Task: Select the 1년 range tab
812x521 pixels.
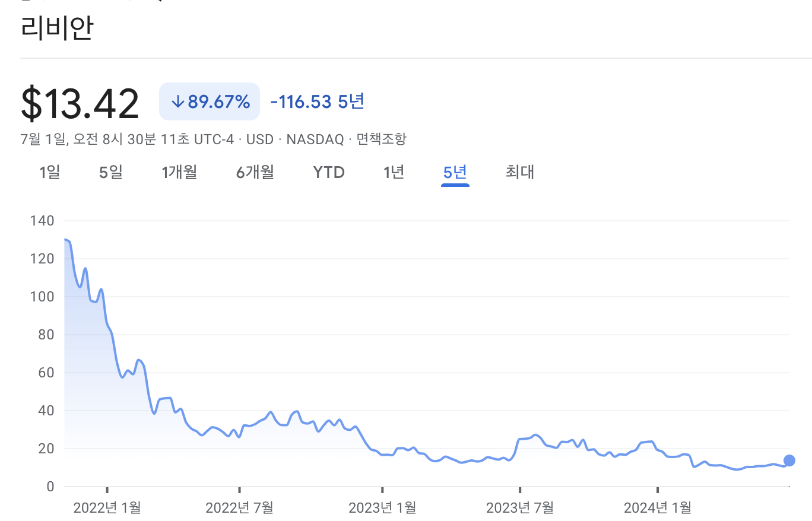Action: [x=394, y=173]
